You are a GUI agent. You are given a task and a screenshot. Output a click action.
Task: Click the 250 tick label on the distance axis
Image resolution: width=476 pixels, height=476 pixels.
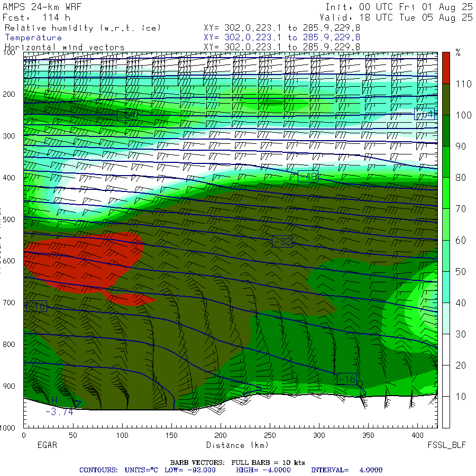tap(270, 436)
